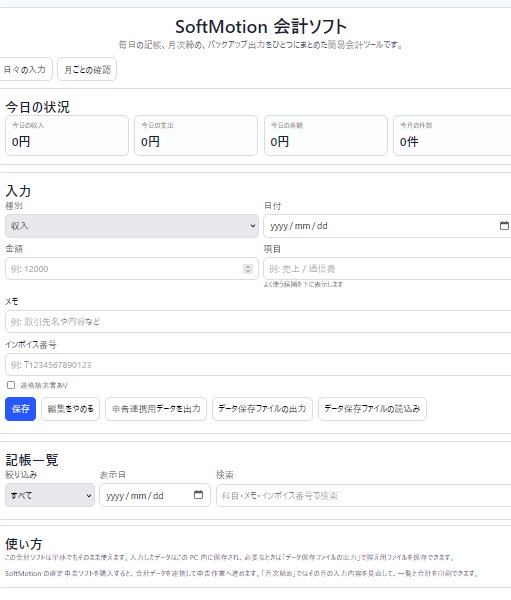
Task: Click the メモ input field
Action: tap(258, 321)
